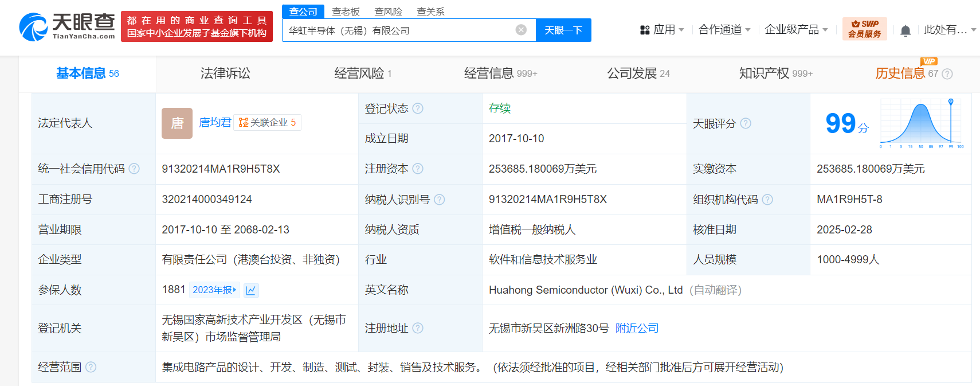This screenshot has width=980, height=386.
Task: Expand the 企业级产品 dropdown
Action: tap(796, 30)
